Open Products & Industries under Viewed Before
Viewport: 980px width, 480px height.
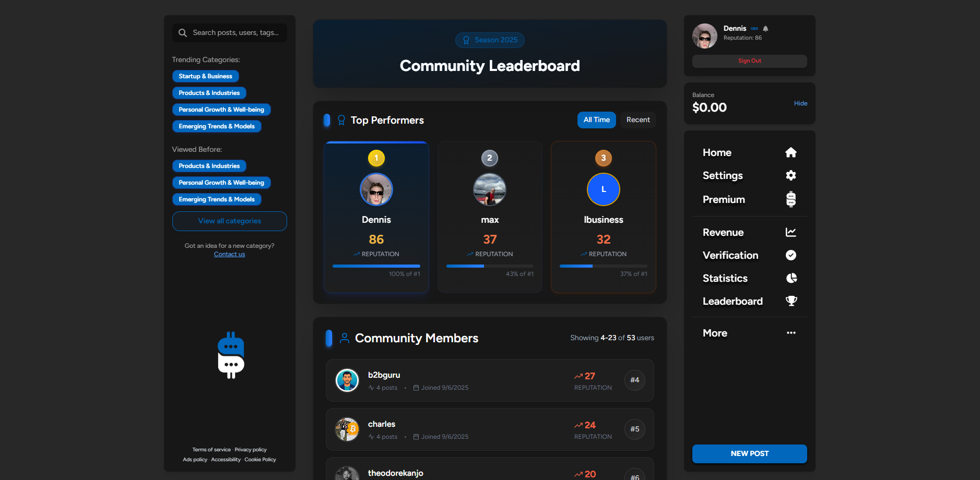tap(209, 166)
